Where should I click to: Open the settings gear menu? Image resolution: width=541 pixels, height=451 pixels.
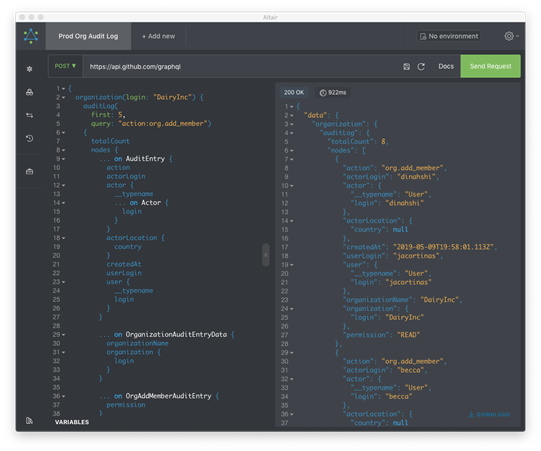click(x=511, y=36)
